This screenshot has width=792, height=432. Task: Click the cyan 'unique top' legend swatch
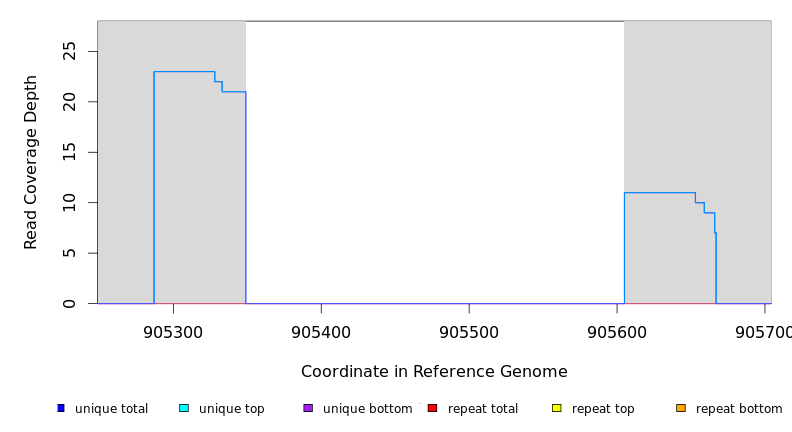pyautogui.click(x=184, y=408)
